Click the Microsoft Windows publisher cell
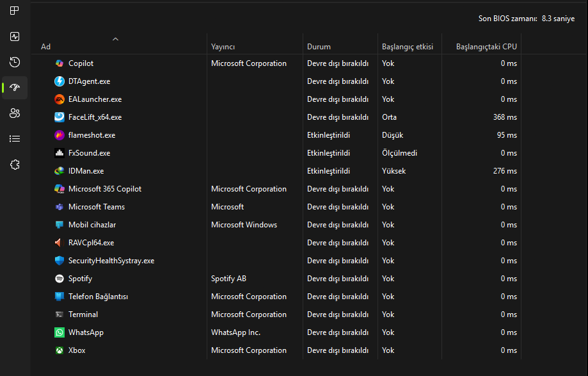588x376 pixels. point(244,225)
